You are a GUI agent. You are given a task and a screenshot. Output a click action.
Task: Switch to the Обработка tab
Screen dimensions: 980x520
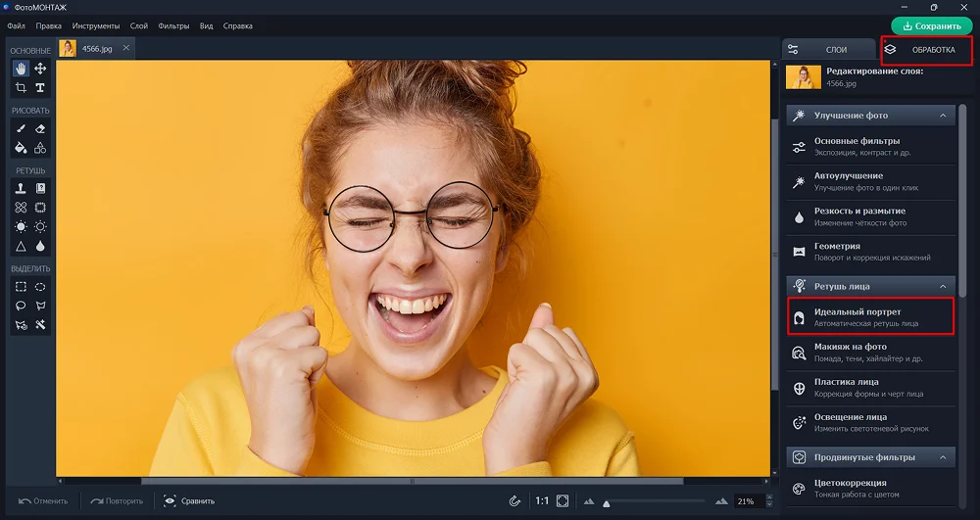click(926, 50)
